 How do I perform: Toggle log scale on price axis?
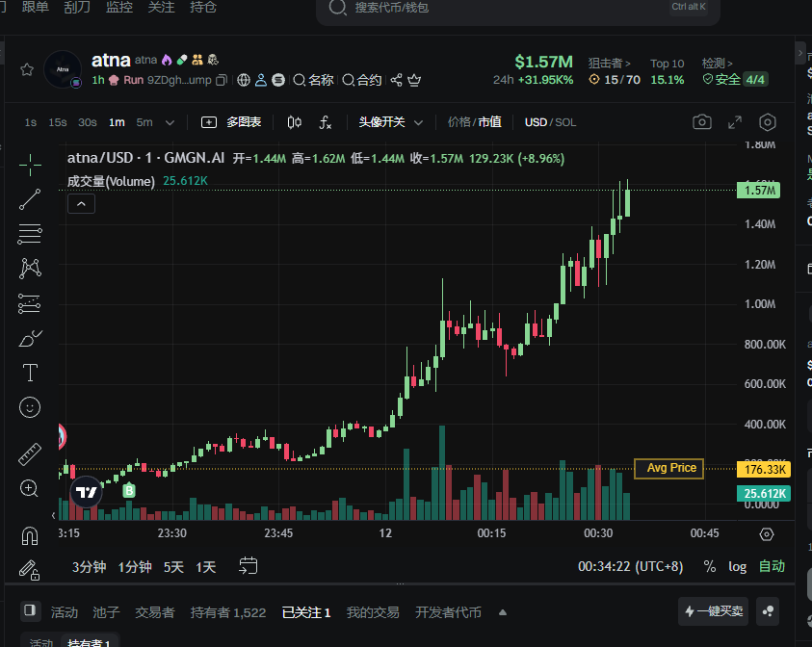pyautogui.click(x=737, y=567)
